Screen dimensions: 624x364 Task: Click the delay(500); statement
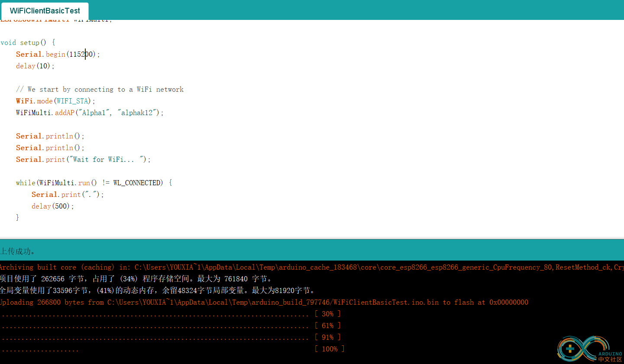coord(52,206)
